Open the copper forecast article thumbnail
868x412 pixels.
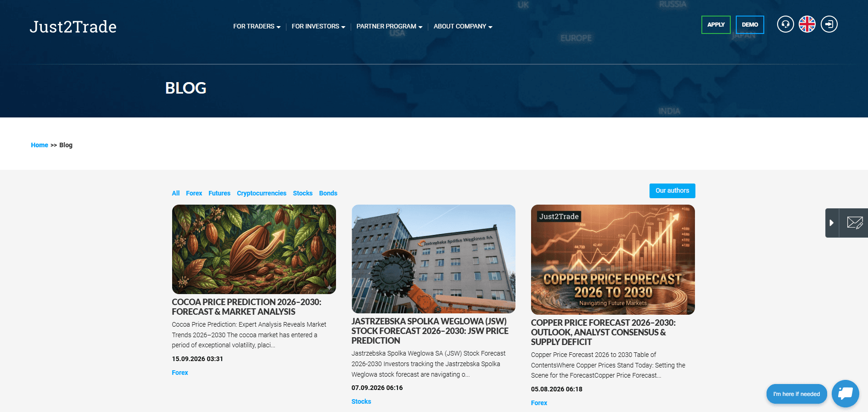pyautogui.click(x=613, y=260)
